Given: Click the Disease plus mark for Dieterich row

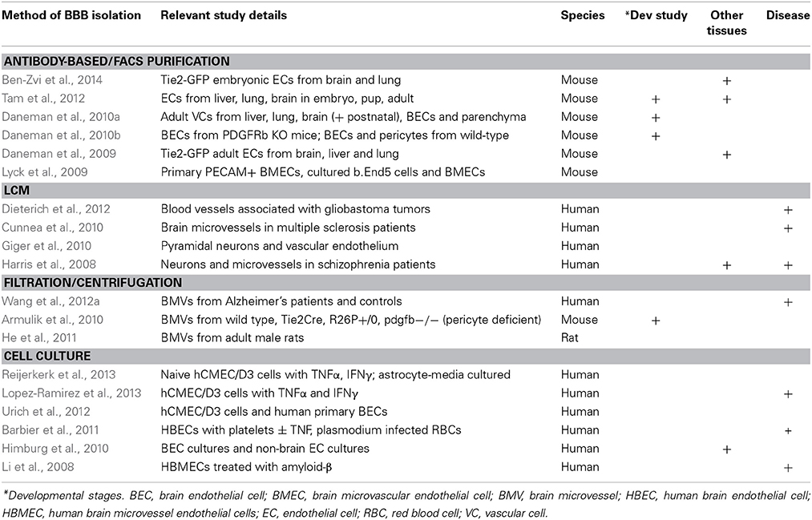Looking at the screenshot, I should [788, 210].
